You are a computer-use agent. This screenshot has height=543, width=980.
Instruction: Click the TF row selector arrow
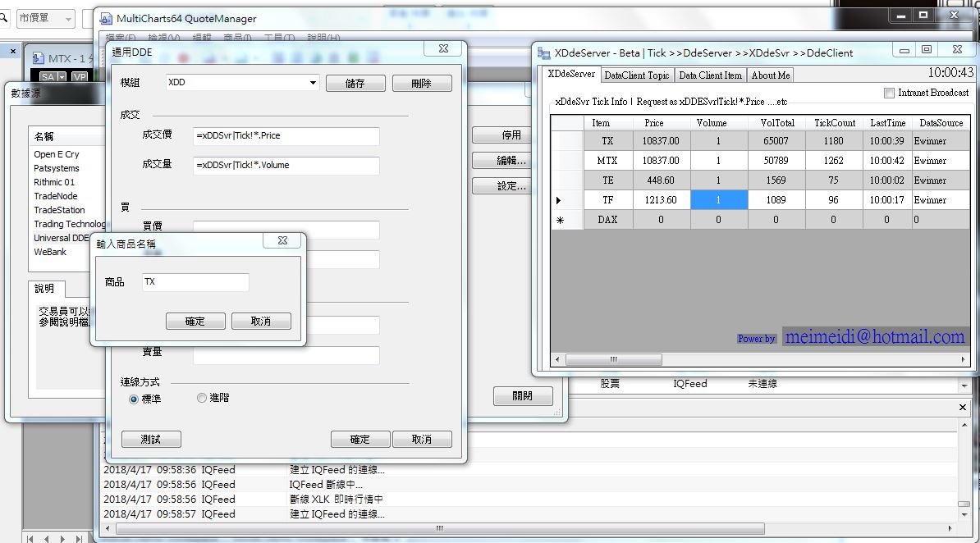tap(559, 201)
